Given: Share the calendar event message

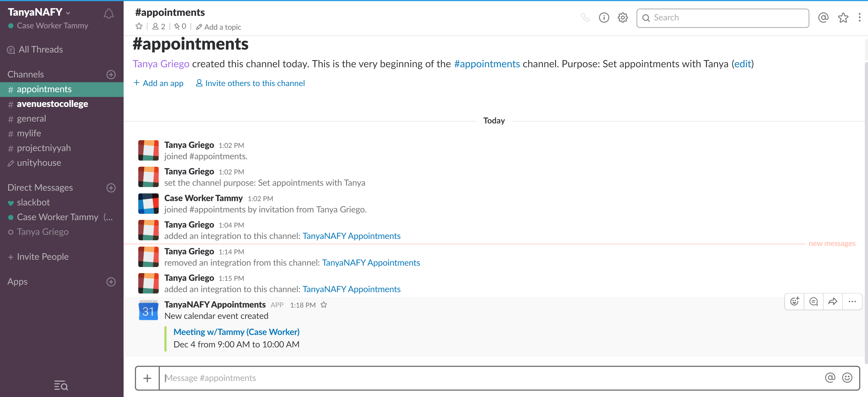Looking at the screenshot, I should tap(833, 301).
